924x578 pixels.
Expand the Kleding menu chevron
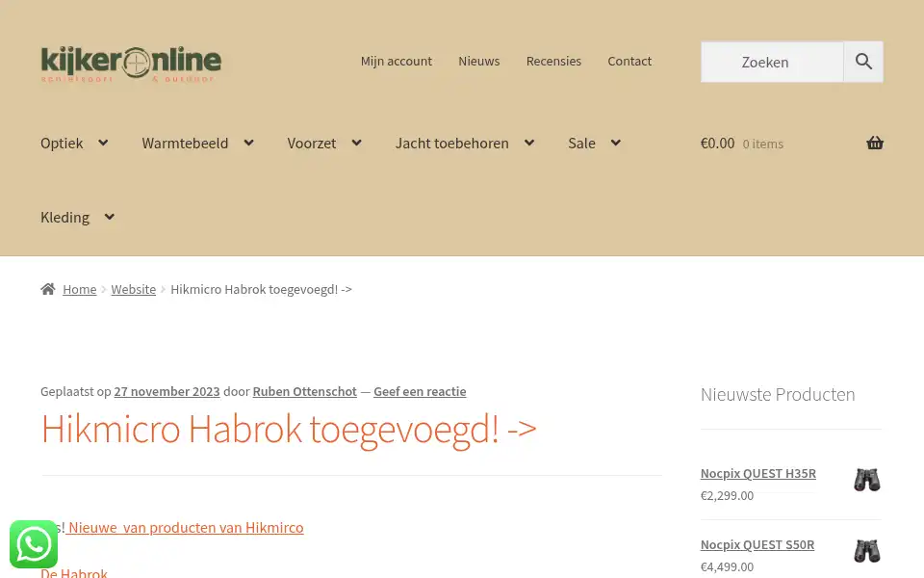coord(110,217)
